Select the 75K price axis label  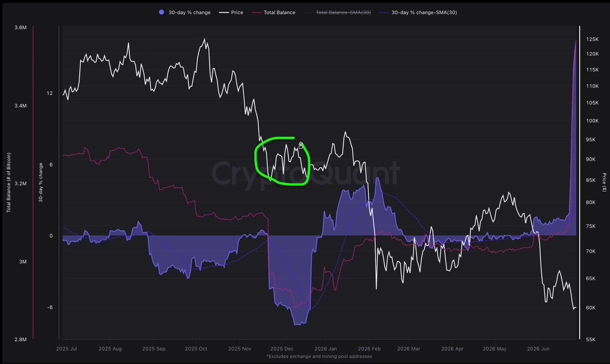(590, 227)
